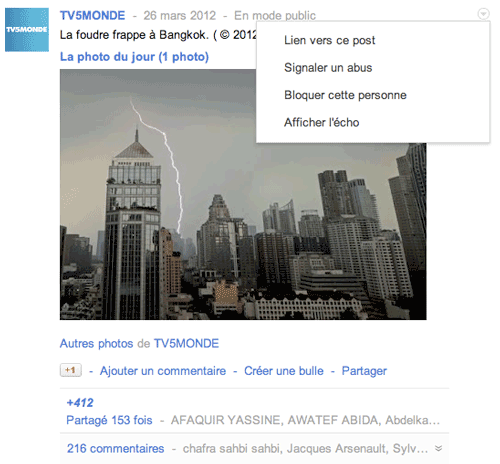500x464 pixels.
Task: Click "Créer une bulle"
Action: click(284, 371)
